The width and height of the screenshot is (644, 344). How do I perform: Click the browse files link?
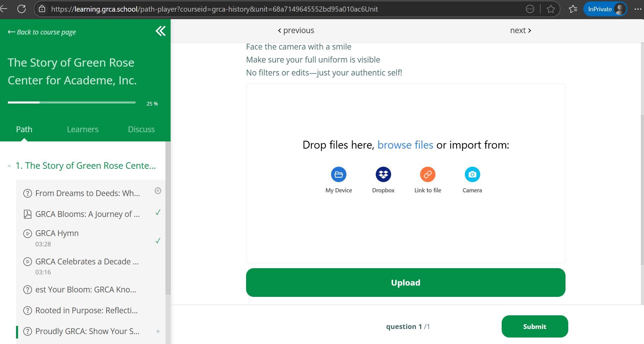[x=405, y=145]
